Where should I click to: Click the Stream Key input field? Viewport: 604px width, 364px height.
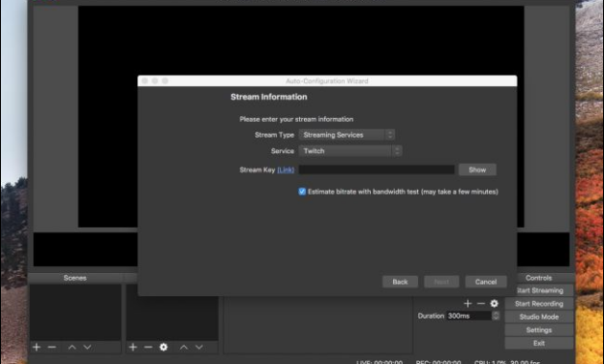[x=377, y=170]
